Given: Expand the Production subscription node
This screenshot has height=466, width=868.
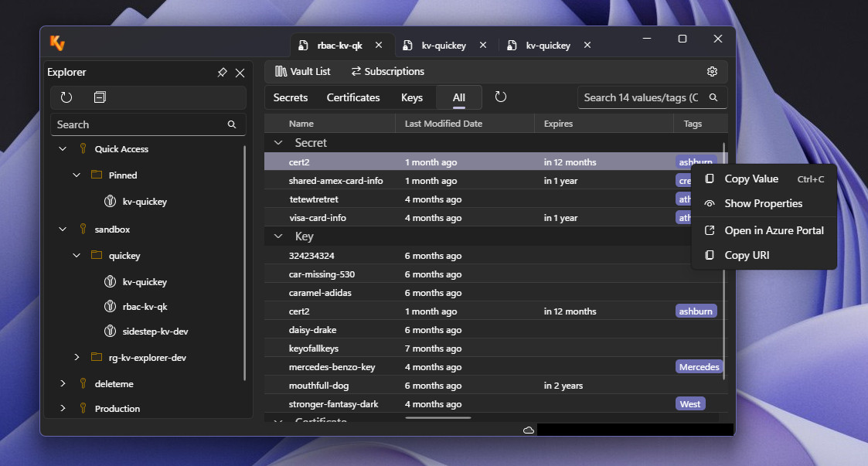Looking at the screenshot, I should coord(63,408).
